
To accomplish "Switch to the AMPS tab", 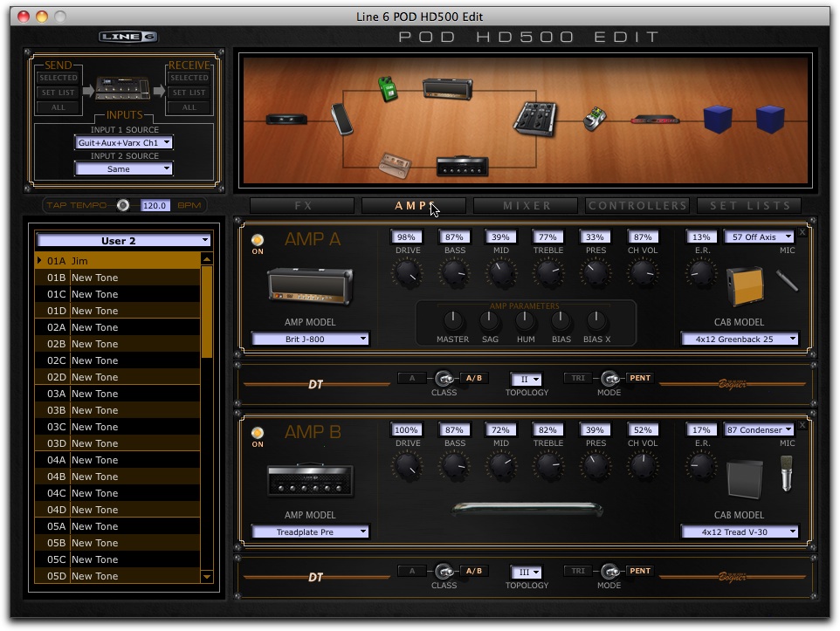I will coord(414,206).
